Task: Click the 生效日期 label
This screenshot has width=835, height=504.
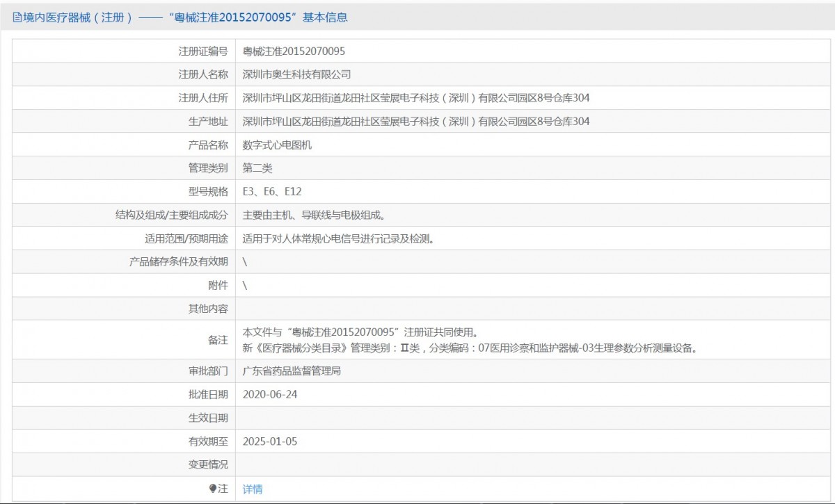Action: point(208,418)
